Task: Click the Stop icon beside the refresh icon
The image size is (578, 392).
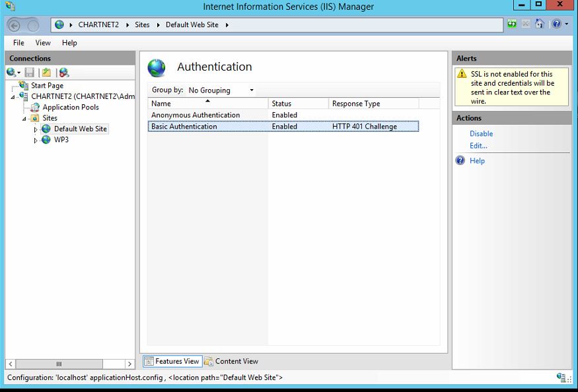Action: [526, 24]
